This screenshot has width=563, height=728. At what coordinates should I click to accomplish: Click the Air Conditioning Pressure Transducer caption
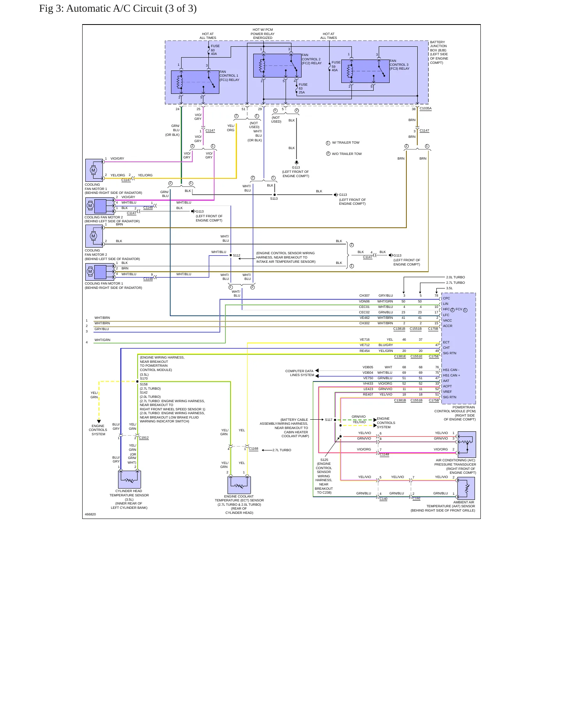(x=455, y=466)
